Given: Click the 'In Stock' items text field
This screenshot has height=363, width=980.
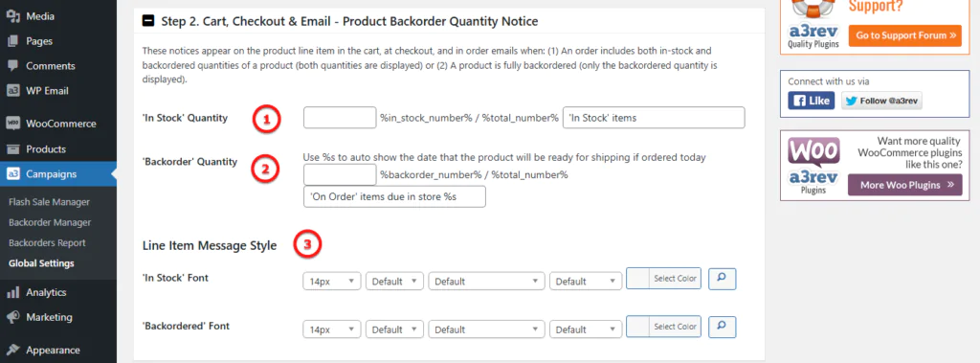Looking at the screenshot, I should 654,118.
